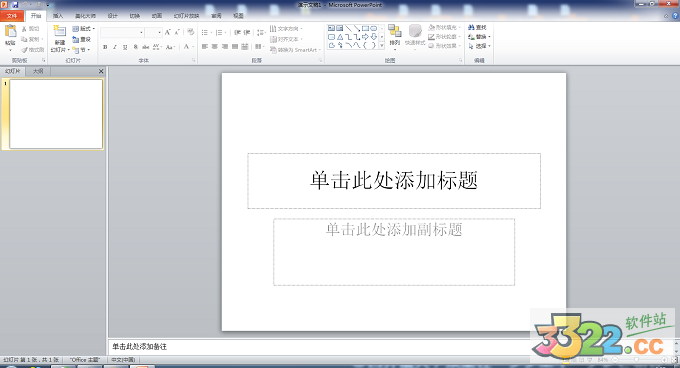Click the Find binoculars icon
680x368 pixels.
471,27
